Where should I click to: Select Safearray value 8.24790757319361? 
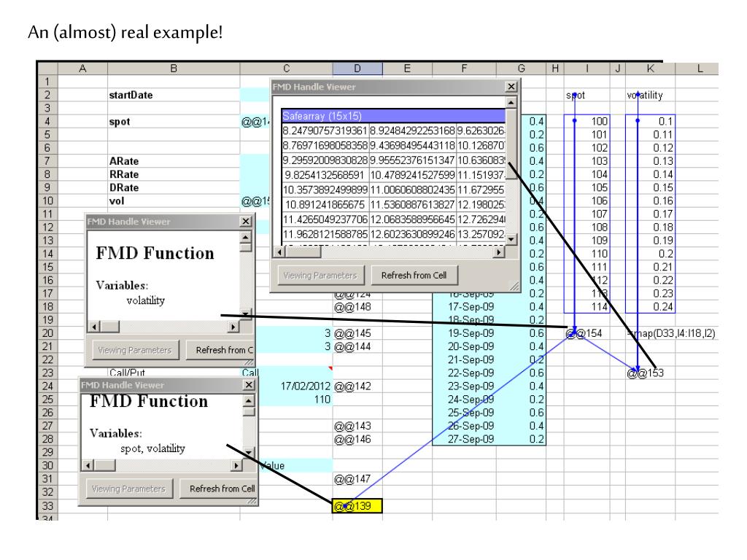[x=325, y=131]
